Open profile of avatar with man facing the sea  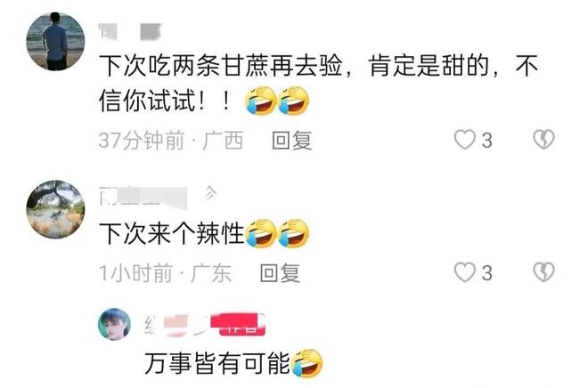click(x=55, y=41)
